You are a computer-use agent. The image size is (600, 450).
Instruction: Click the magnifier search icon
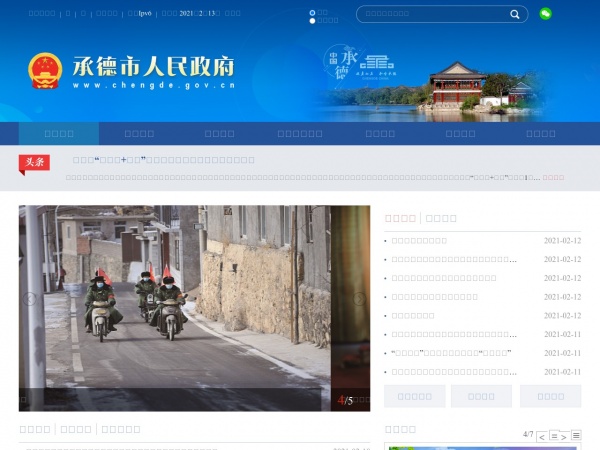click(x=515, y=15)
